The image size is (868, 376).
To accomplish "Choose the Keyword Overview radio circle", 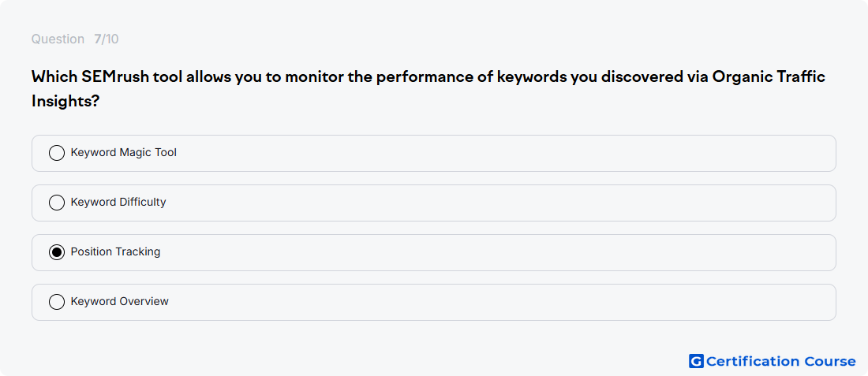I will click(57, 302).
